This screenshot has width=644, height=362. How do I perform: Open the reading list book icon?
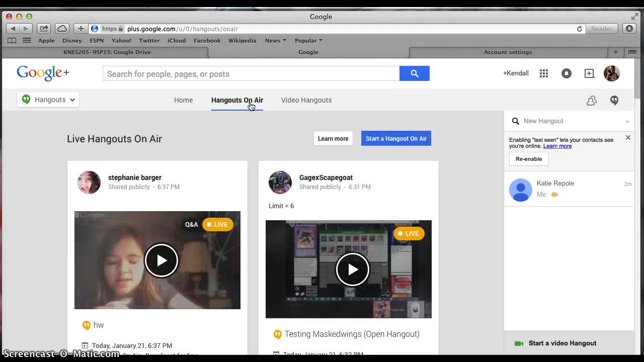[12, 41]
